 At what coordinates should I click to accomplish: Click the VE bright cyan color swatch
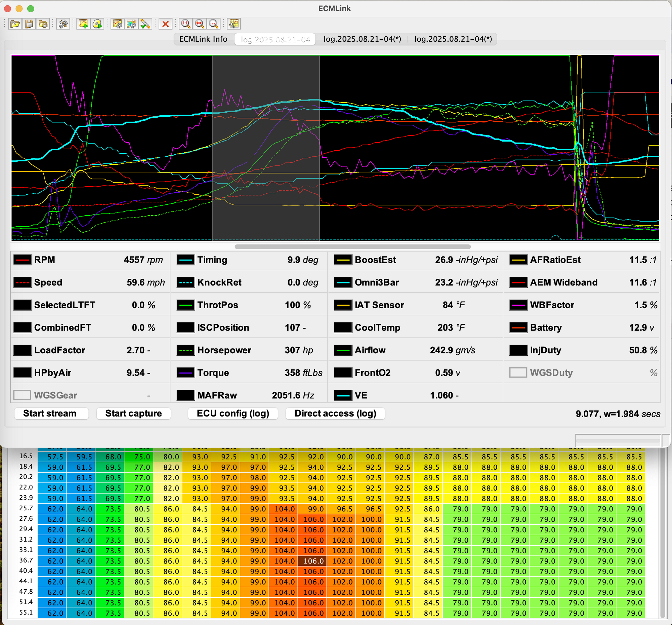pyautogui.click(x=343, y=395)
